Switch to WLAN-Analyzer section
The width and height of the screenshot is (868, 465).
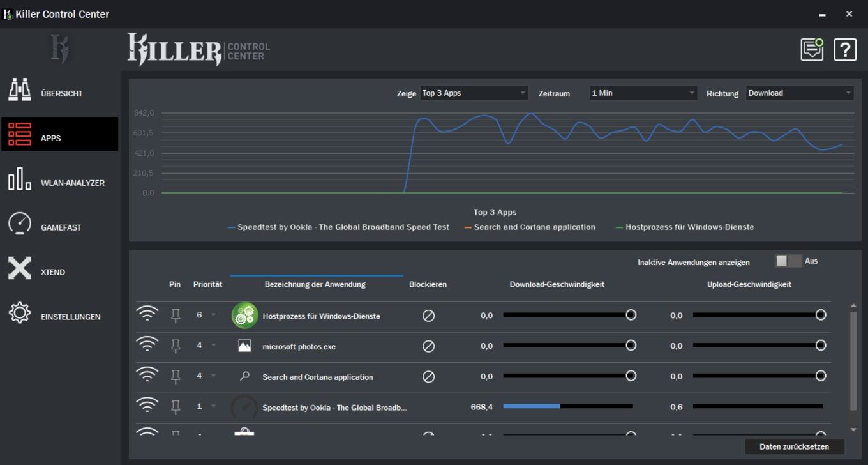73,183
